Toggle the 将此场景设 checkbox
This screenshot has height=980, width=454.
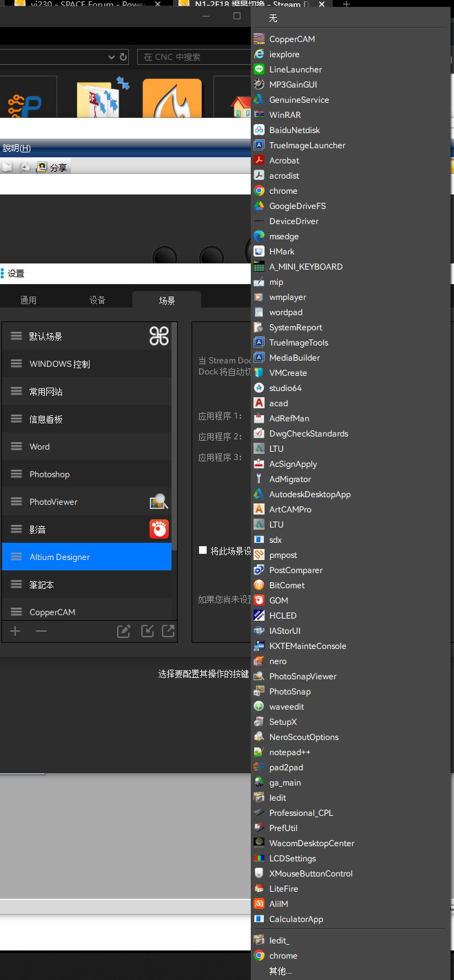coord(203,550)
